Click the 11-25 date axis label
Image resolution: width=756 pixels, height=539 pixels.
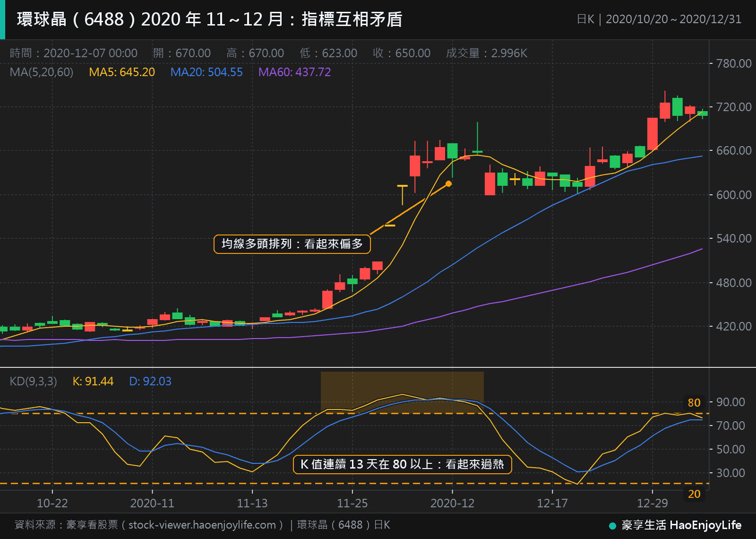pyautogui.click(x=352, y=503)
